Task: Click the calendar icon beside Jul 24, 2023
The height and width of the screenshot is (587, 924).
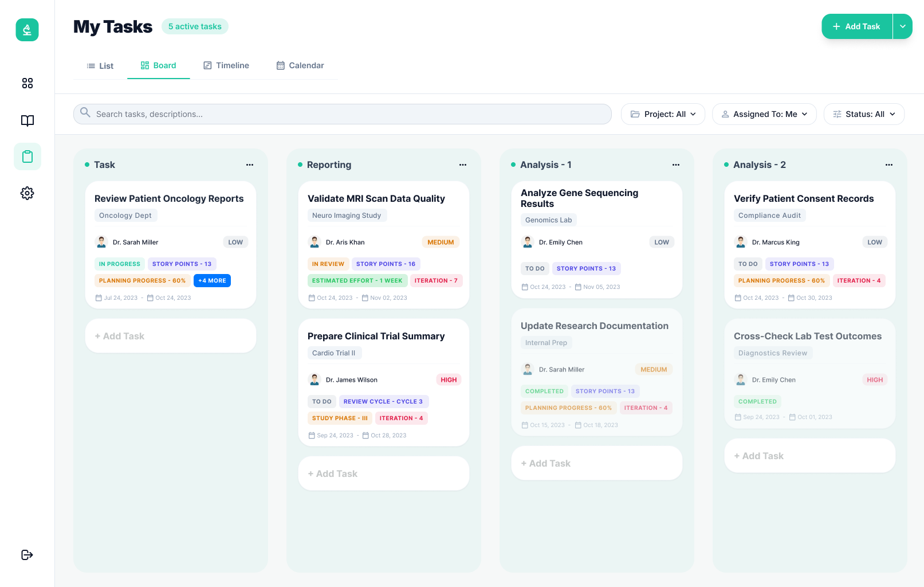Action: click(x=99, y=298)
